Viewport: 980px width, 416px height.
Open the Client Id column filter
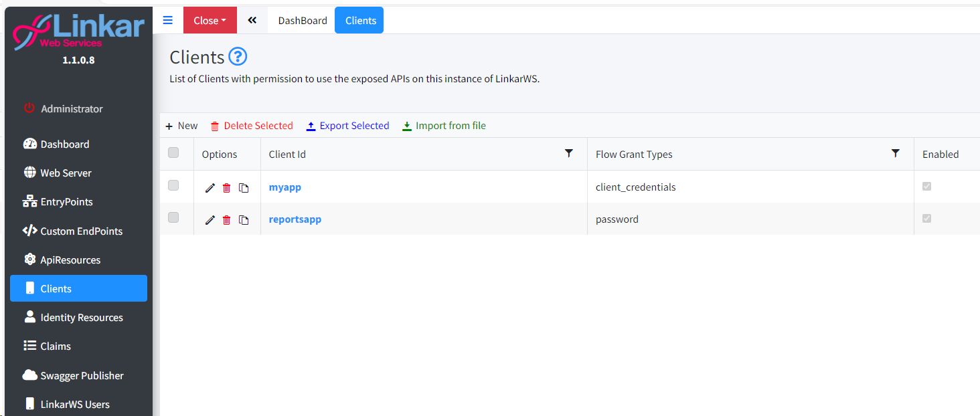[569, 153]
